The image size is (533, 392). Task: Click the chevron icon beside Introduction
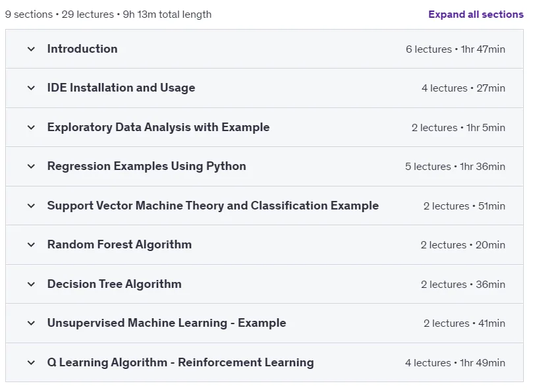coord(31,49)
